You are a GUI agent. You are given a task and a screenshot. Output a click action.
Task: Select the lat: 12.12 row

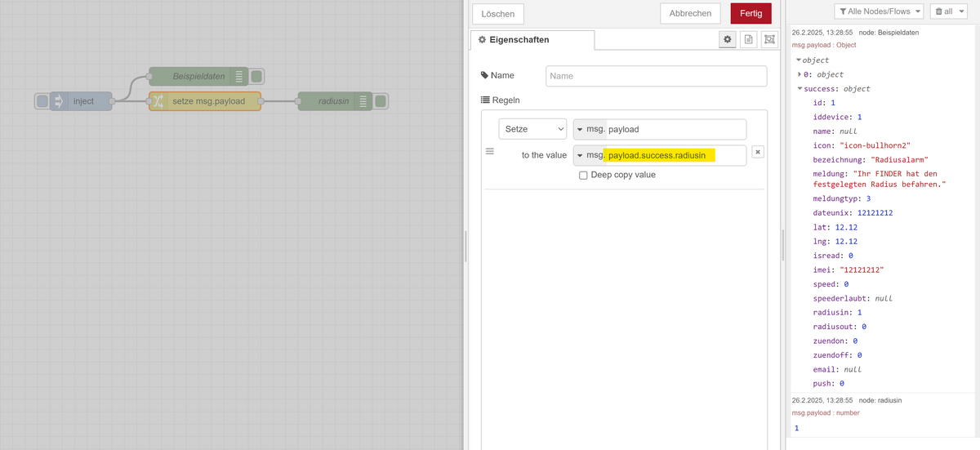click(835, 227)
